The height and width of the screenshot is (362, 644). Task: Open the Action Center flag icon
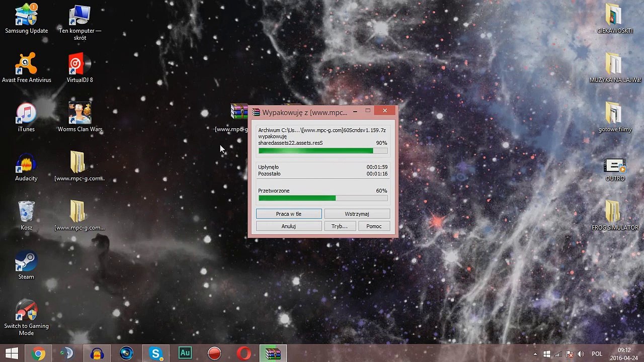tap(569, 354)
